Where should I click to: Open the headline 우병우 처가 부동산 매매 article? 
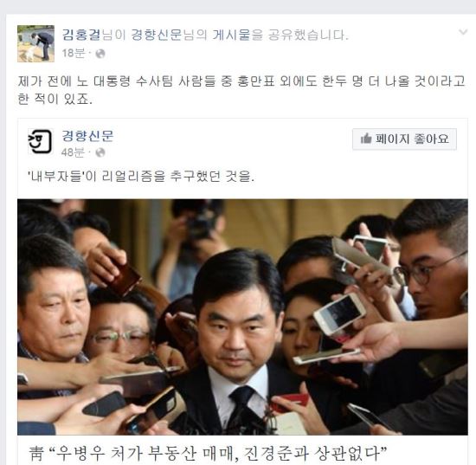[208, 453]
